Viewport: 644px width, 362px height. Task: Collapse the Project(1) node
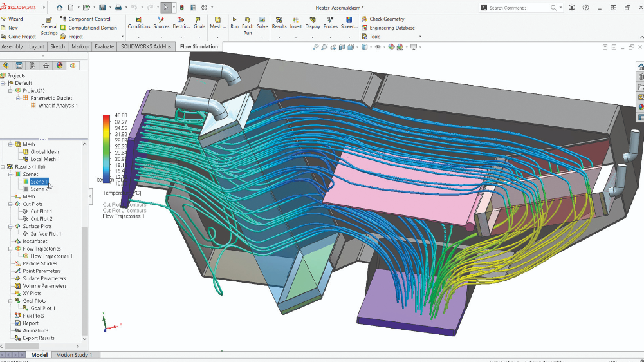coord(10,90)
